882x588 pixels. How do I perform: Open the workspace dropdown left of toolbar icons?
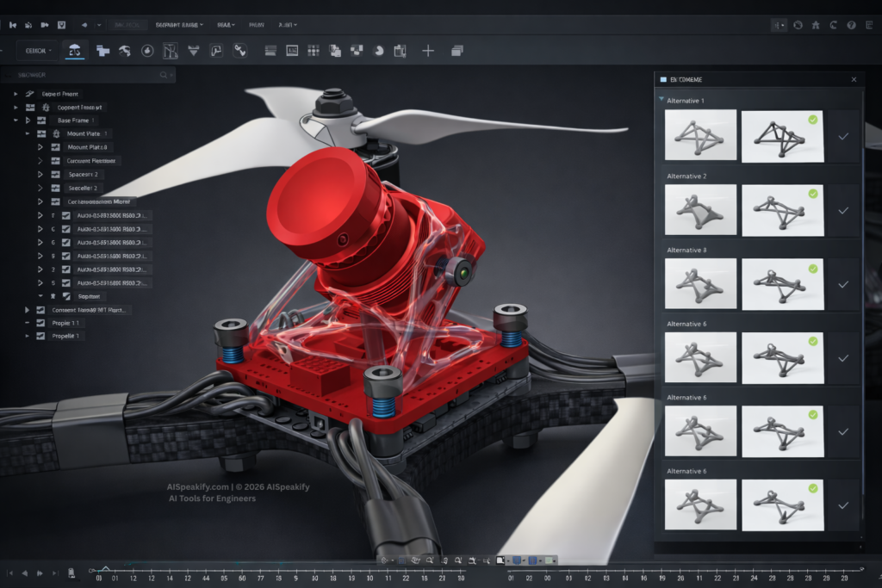tap(39, 51)
